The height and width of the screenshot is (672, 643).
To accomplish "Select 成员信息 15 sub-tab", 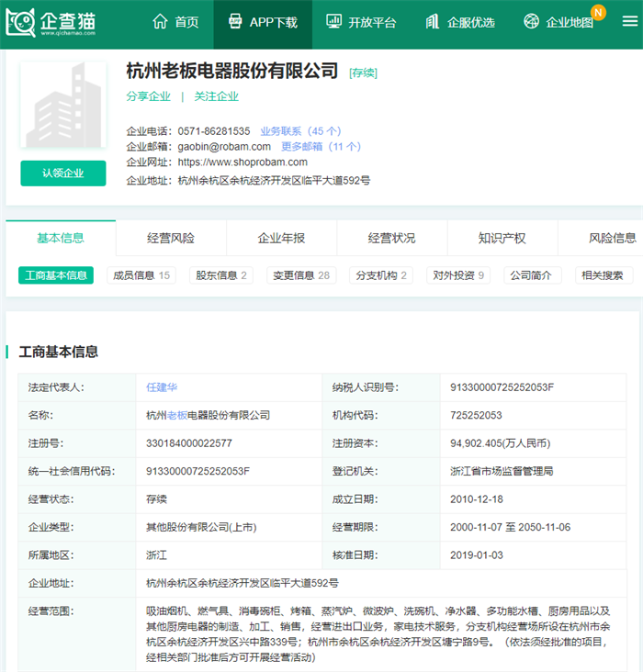I will tap(141, 275).
